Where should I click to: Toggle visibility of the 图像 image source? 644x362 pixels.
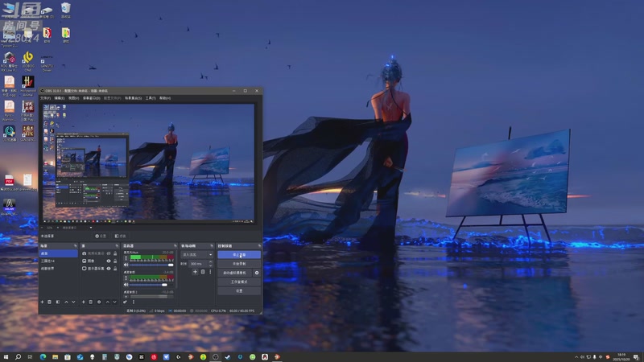tap(109, 261)
